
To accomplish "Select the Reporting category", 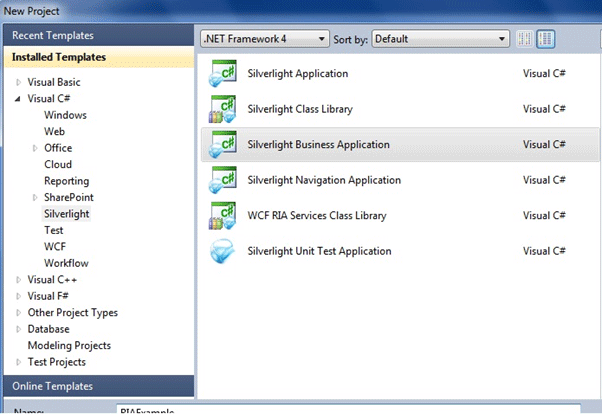I will point(66,181).
